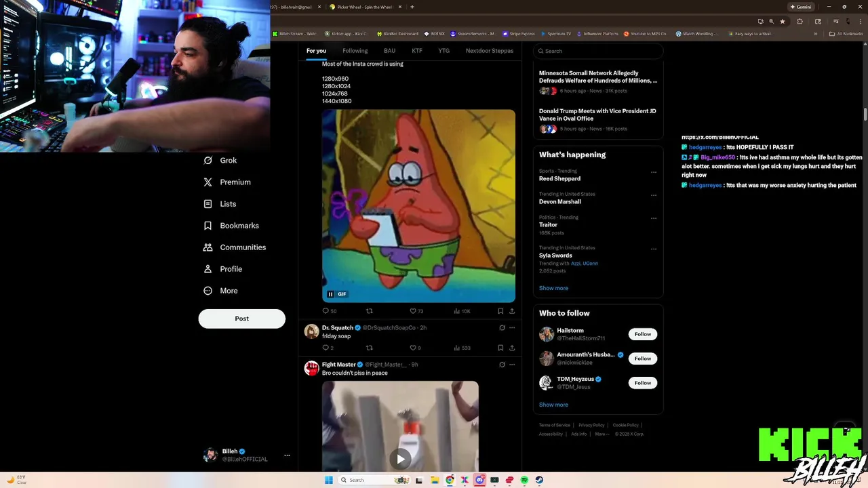Repost the Dr. Squatch friday soap post
868x488 pixels.
click(x=370, y=348)
